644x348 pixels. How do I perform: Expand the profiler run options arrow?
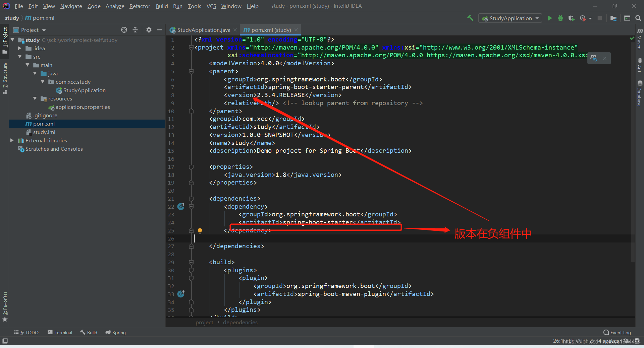pos(590,18)
